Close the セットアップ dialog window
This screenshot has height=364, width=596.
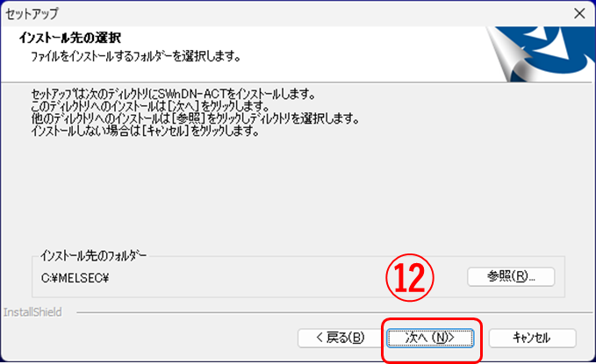pos(579,14)
